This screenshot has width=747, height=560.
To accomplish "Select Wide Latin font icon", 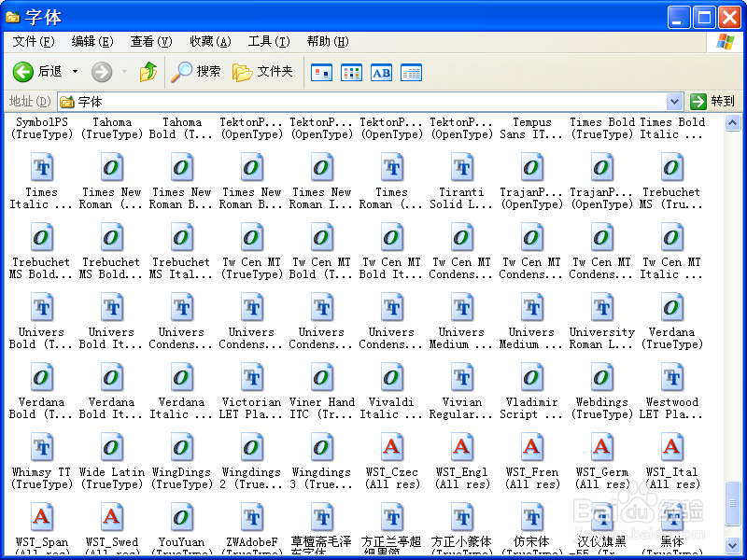I will click(x=112, y=447).
